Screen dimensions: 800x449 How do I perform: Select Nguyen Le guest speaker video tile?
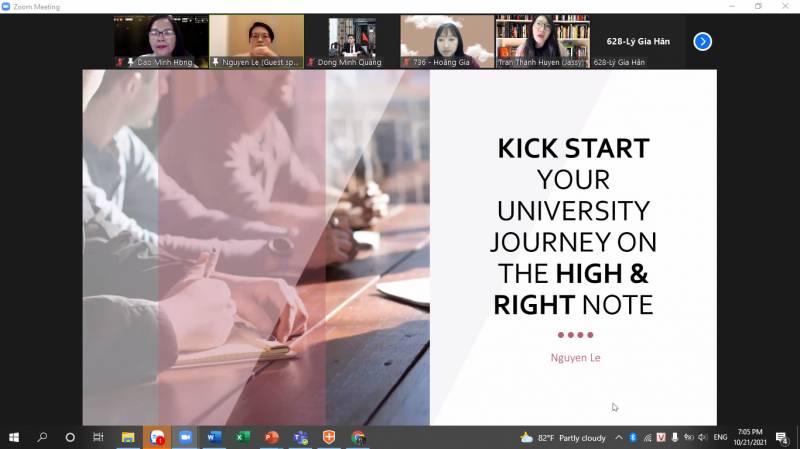coord(256,40)
